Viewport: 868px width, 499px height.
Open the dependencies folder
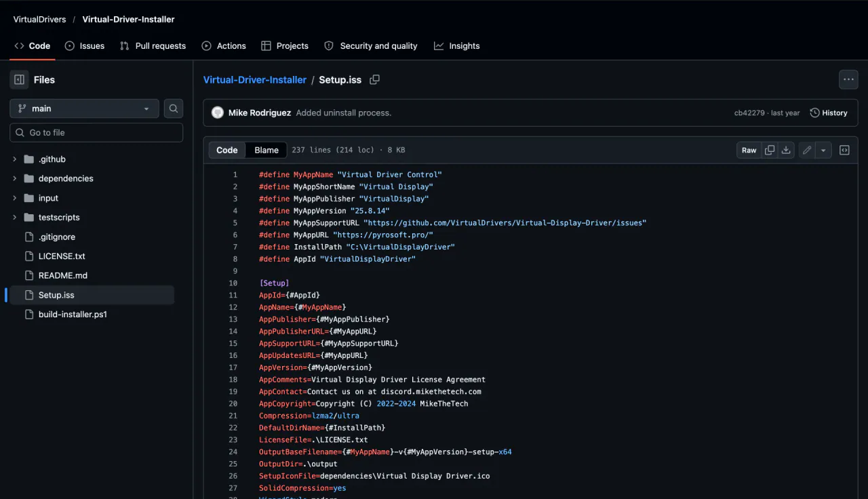tap(66, 178)
